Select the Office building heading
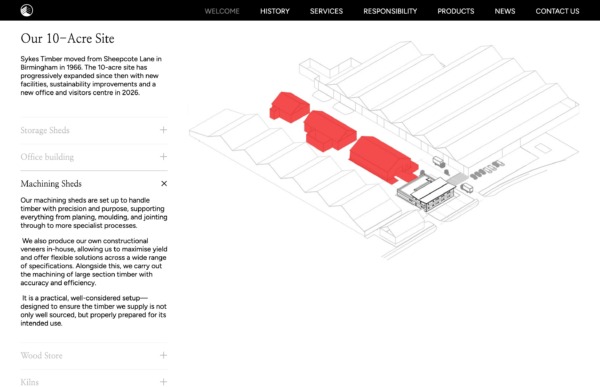 coord(47,157)
